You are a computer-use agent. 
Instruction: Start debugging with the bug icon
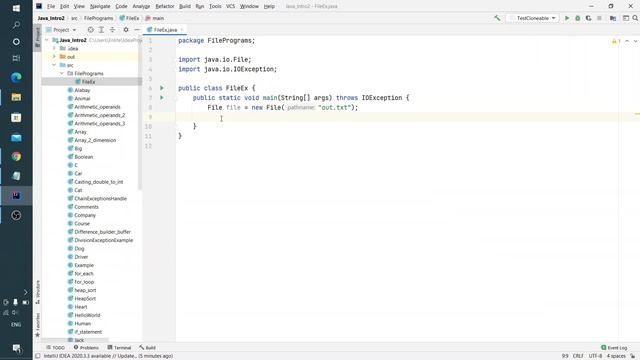point(578,18)
